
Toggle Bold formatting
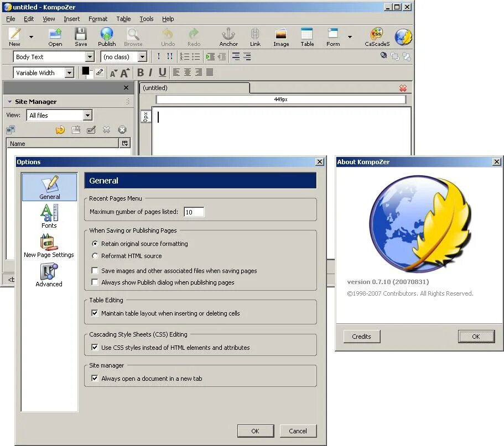[x=141, y=72]
